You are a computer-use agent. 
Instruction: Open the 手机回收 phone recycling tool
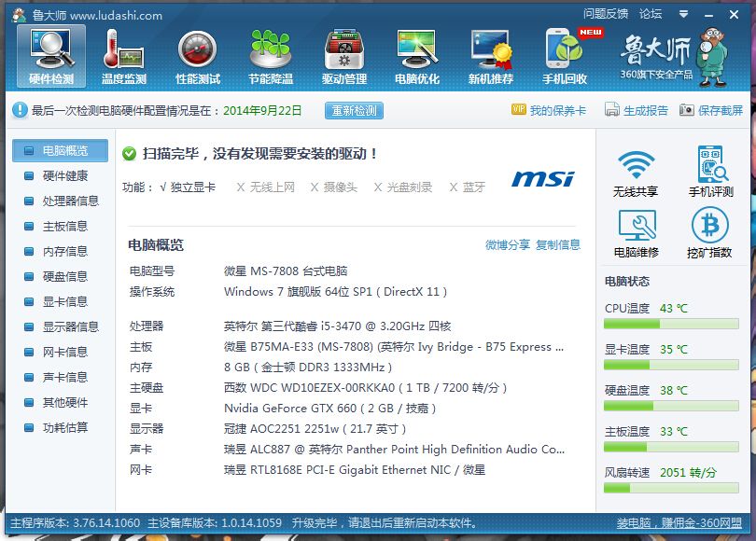pos(565,56)
